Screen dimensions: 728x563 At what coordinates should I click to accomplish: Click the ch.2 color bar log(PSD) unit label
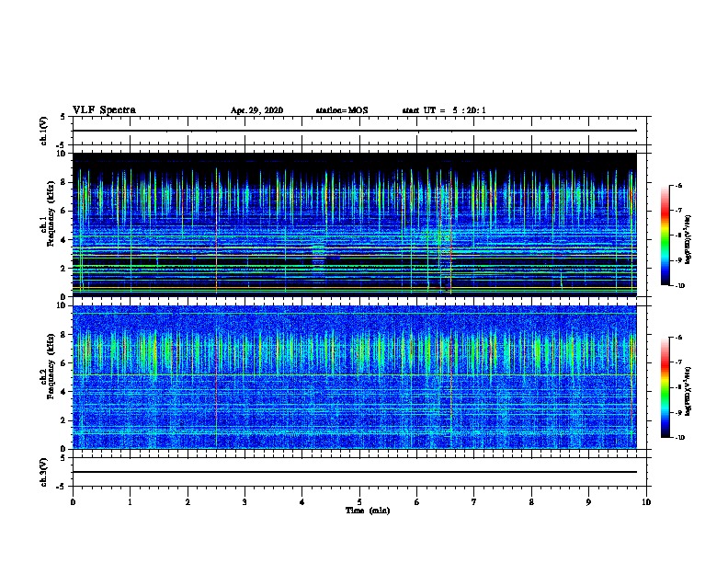coord(688,391)
